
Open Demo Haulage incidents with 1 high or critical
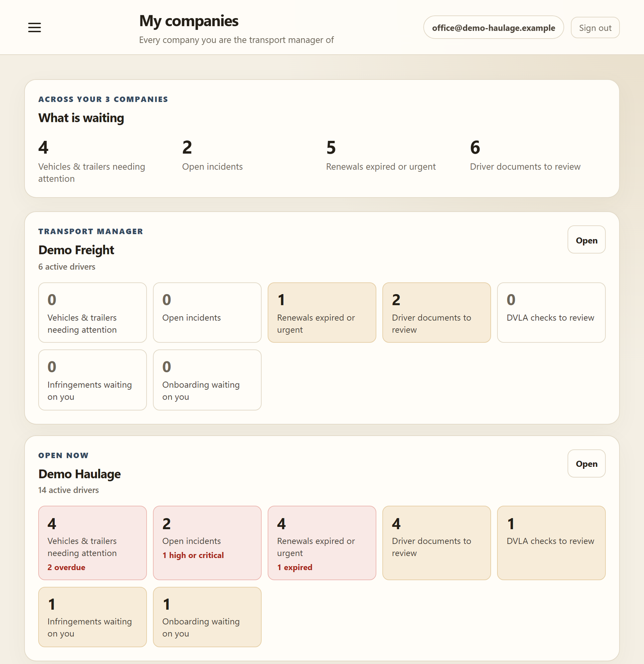click(207, 543)
